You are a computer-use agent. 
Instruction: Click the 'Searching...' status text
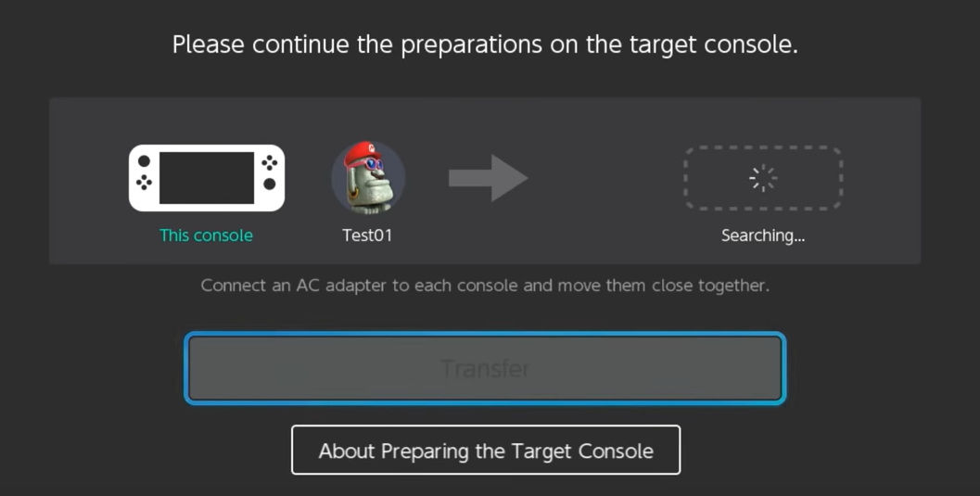click(762, 235)
